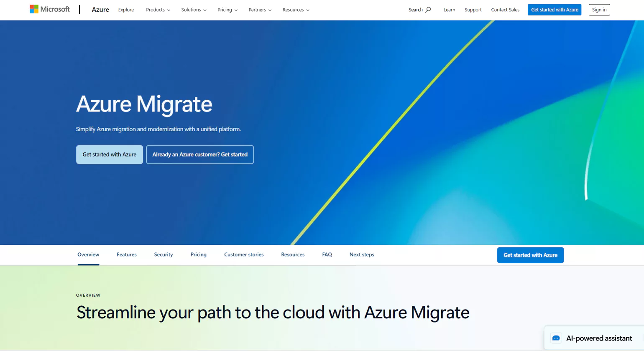Open the Customer stories tab

pos(243,254)
